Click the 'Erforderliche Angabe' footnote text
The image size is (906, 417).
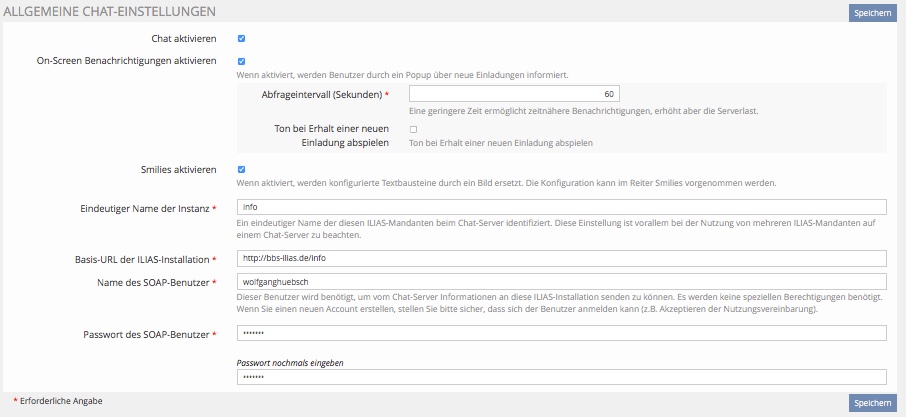pyautogui.click(x=62, y=400)
